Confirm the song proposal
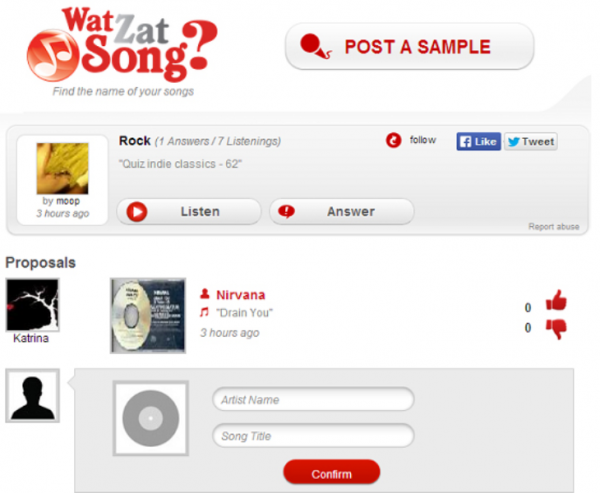Viewport: 600px width, 493px height. point(331,473)
